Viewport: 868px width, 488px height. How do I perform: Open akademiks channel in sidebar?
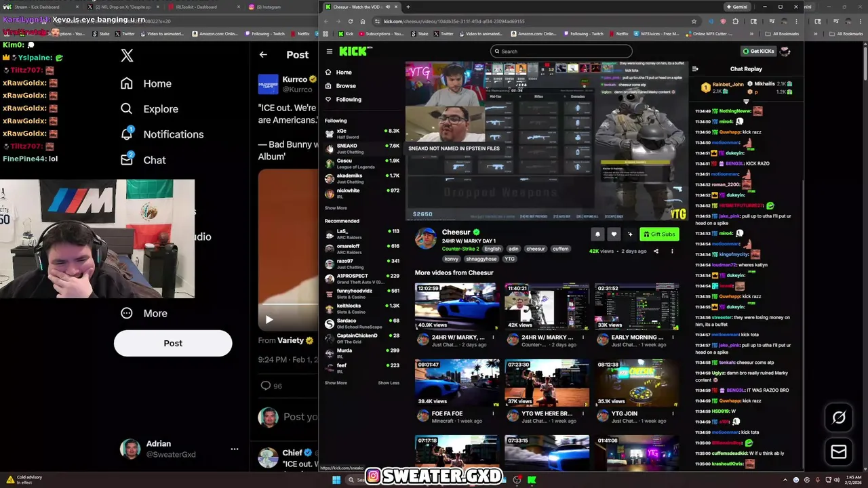pos(362,178)
